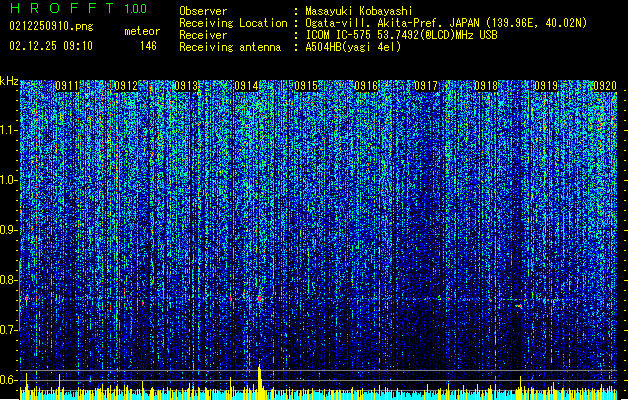Select the Ogata-vill. Akita-Pref. JAPAN location text

(446, 23)
